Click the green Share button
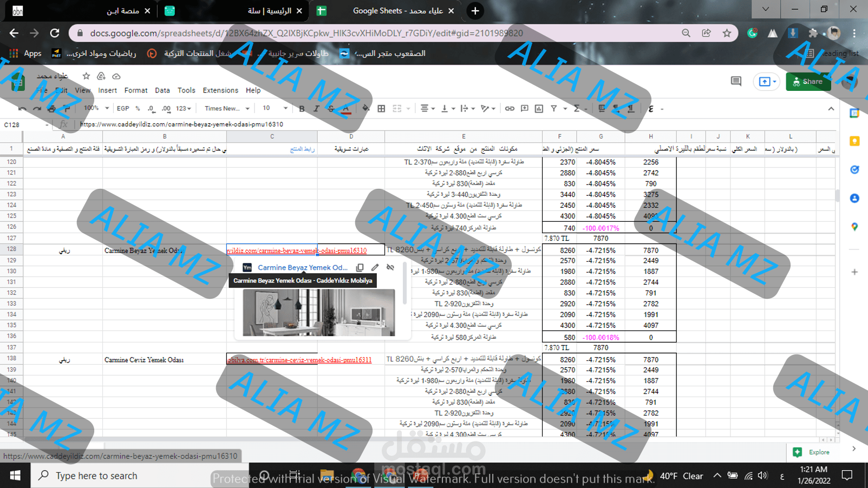 coord(808,82)
